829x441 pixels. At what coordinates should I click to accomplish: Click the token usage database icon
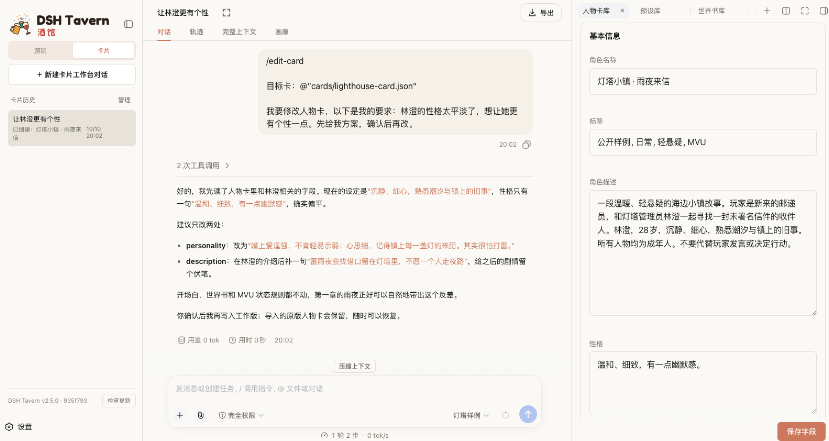click(x=181, y=340)
